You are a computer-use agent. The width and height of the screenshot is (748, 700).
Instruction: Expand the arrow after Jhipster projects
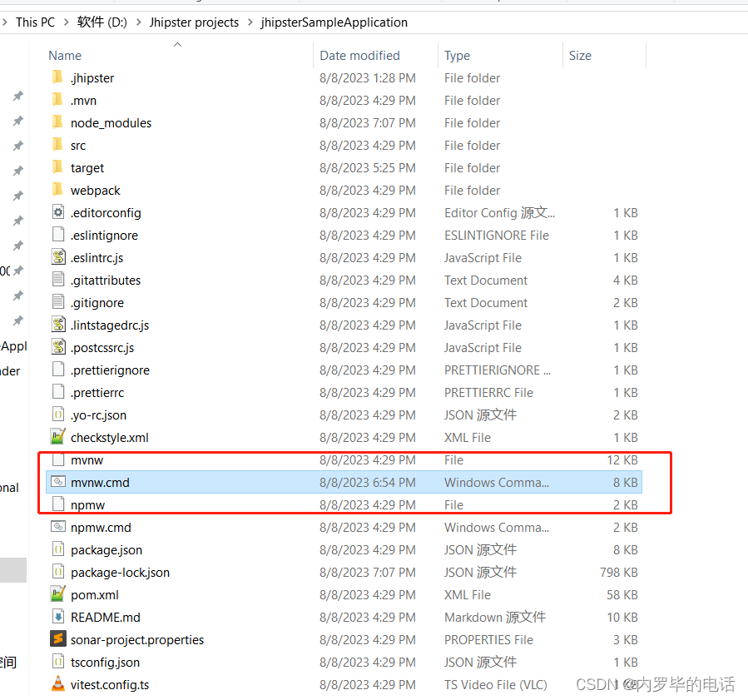tap(250, 22)
